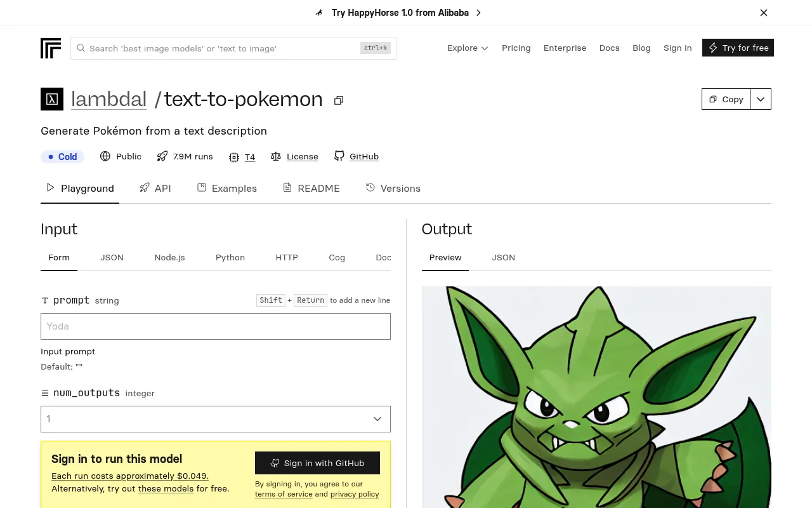812x508 pixels.
Task: Switch to the API tab
Action: click(155, 189)
